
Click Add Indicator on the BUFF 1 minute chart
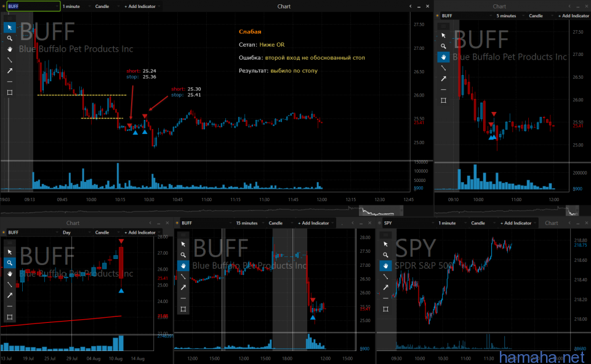tap(142, 6)
